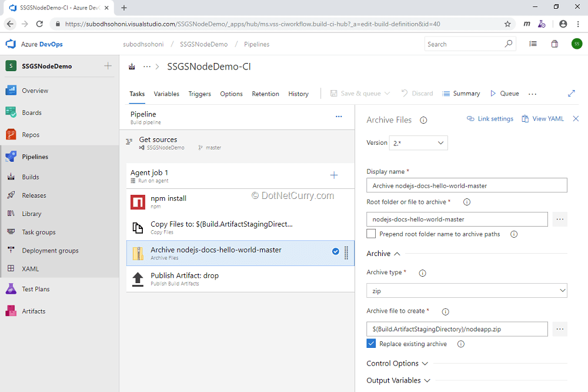Viewport: 588px width, 392px height.
Task: Select the Publish Artifact: drop task
Action: pyautogui.click(x=240, y=279)
